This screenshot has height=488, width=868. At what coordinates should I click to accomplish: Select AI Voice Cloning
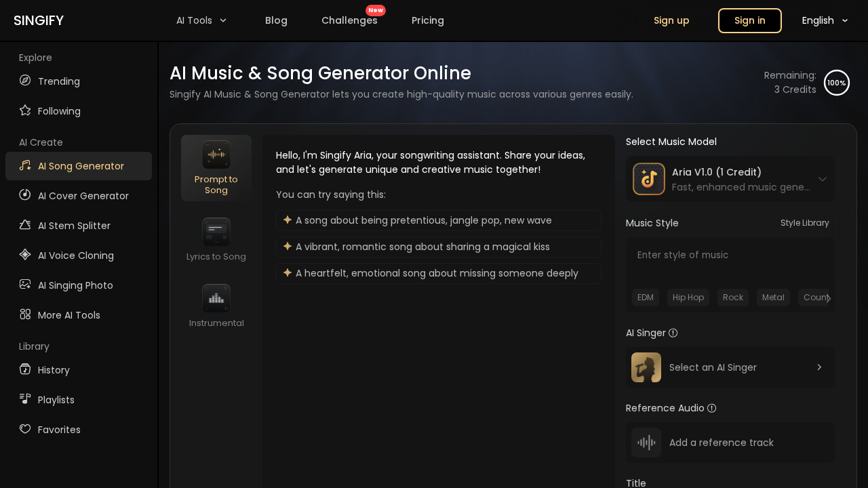75,256
